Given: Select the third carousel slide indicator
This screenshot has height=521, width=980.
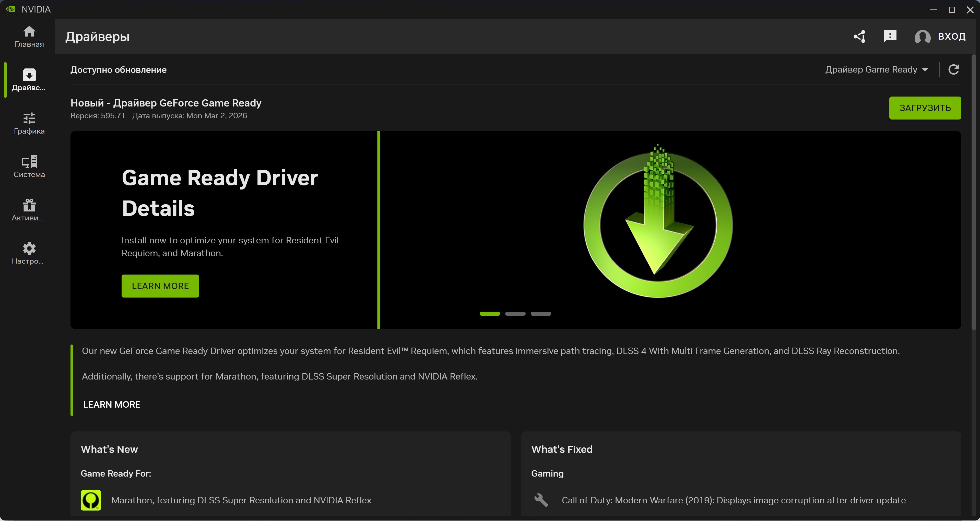Looking at the screenshot, I should click(541, 314).
